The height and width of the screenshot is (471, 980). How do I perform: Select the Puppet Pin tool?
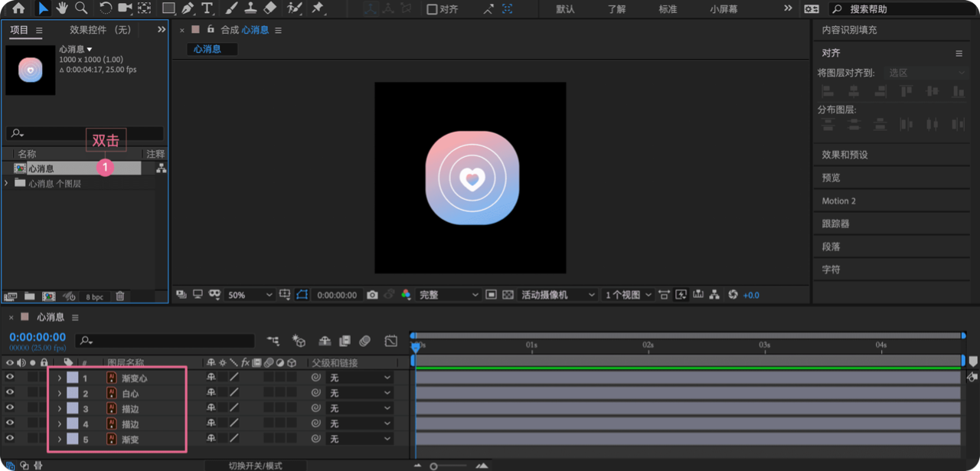click(x=317, y=8)
